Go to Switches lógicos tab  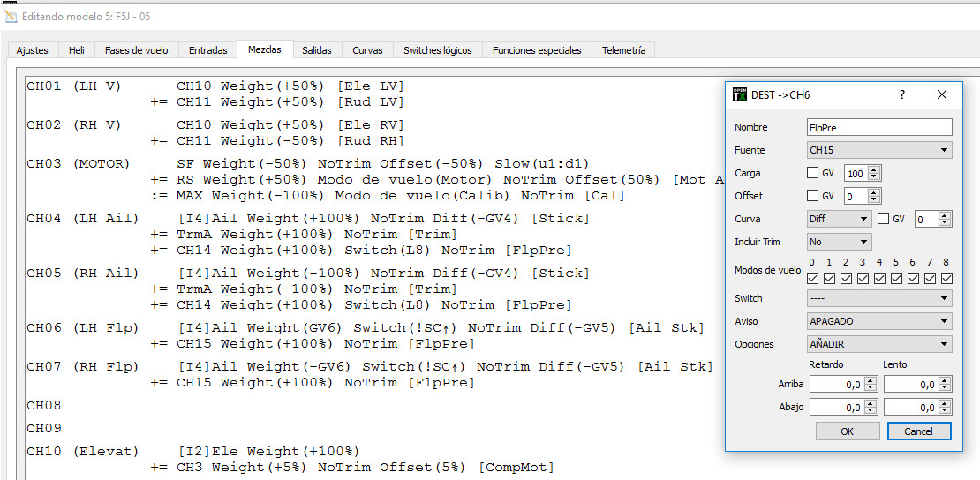click(x=437, y=50)
